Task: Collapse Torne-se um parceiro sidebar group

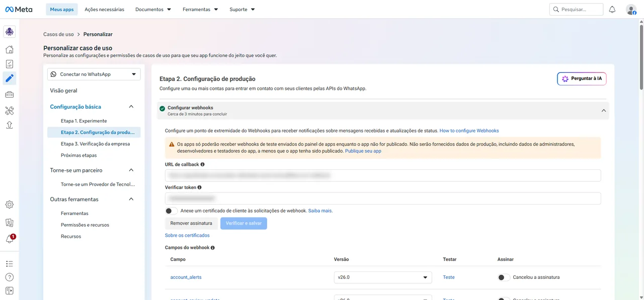Action: click(131, 170)
